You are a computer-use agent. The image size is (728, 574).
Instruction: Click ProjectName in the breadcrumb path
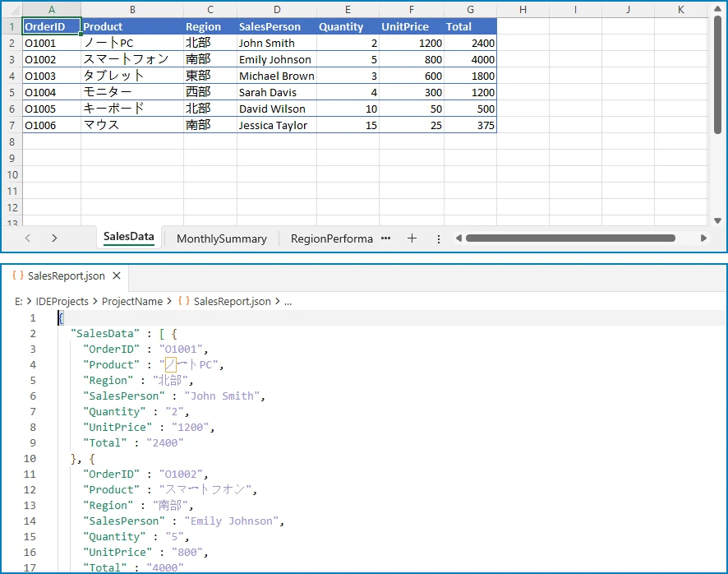pyautogui.click(x=131, y=301)
